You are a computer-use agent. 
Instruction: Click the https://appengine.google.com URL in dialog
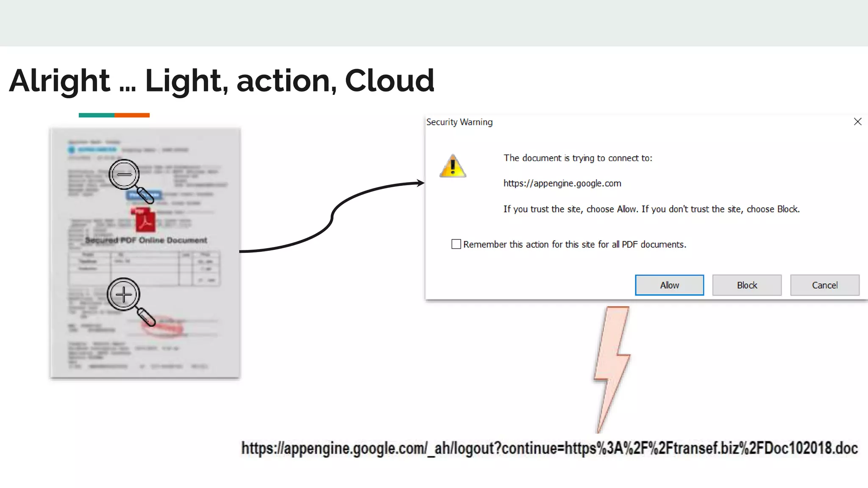(x=562, y=183)
